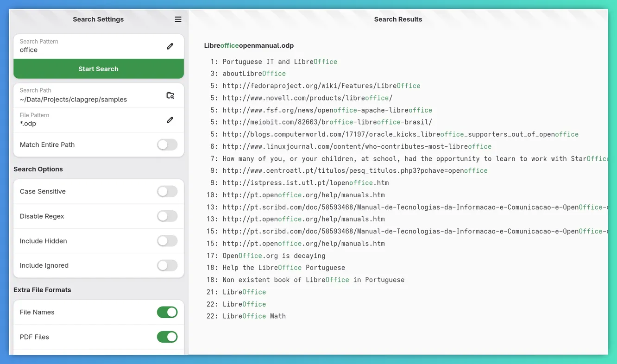
Task: Click the Search Pattern field containing office
Action: [99, 46]
